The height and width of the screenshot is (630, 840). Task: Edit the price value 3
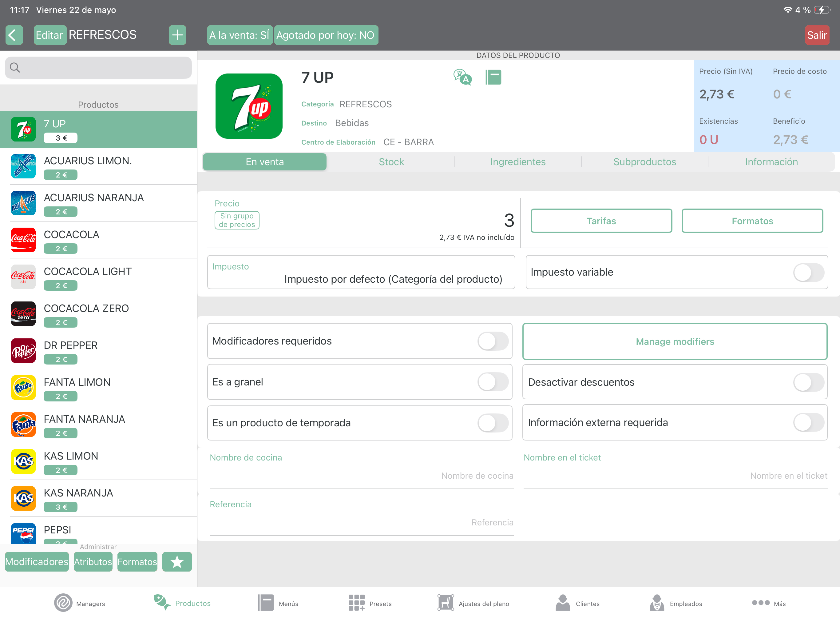pos(509,220)
